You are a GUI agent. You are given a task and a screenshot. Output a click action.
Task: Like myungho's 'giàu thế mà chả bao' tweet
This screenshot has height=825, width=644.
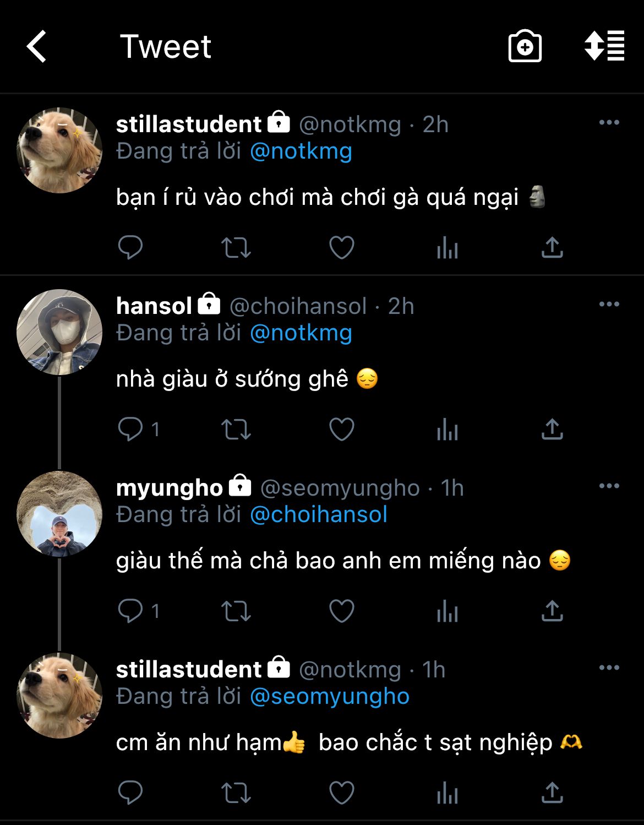[x=341, y=611]
